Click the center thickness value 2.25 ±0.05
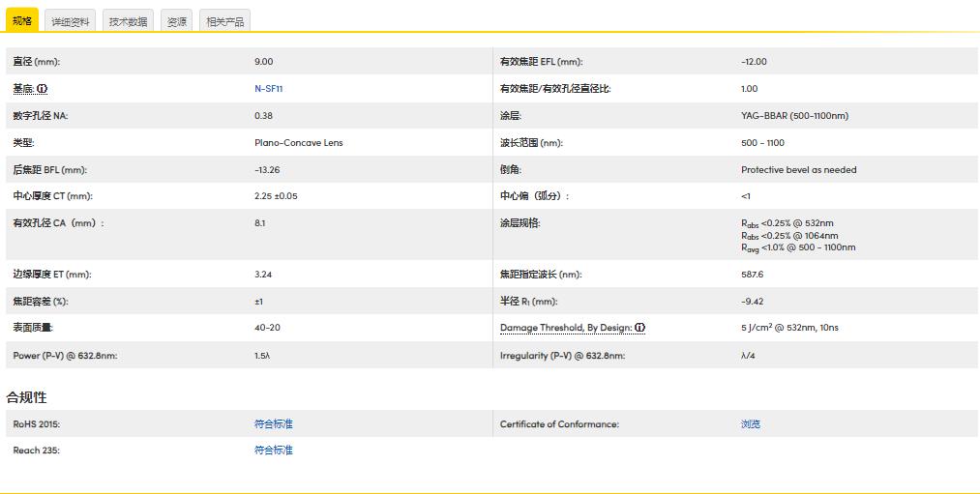980x494 pixels. click(276, 196)
